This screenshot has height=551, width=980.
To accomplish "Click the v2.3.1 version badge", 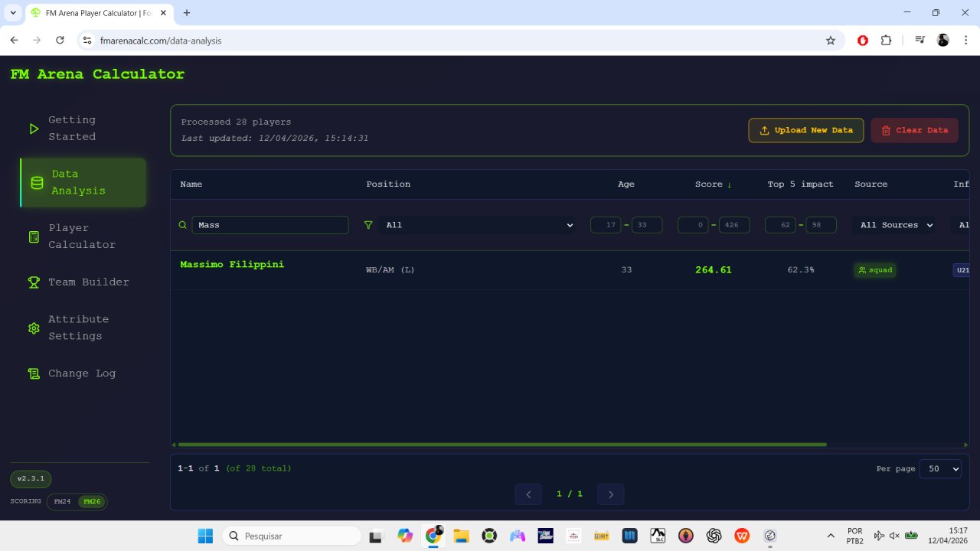I will coord(31,479).
